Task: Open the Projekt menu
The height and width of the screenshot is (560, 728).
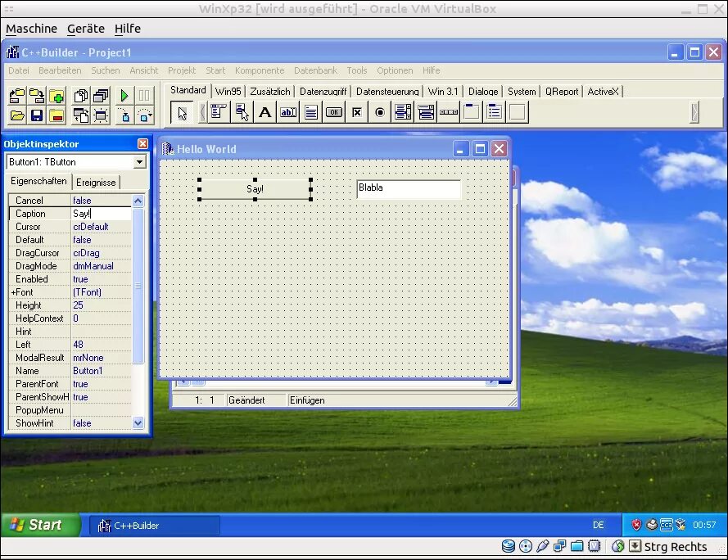Action: click(182, 70)
